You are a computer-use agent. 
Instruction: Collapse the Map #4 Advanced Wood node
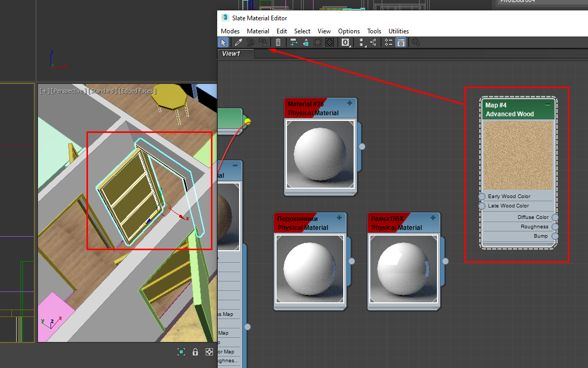(x=547, y=105)
